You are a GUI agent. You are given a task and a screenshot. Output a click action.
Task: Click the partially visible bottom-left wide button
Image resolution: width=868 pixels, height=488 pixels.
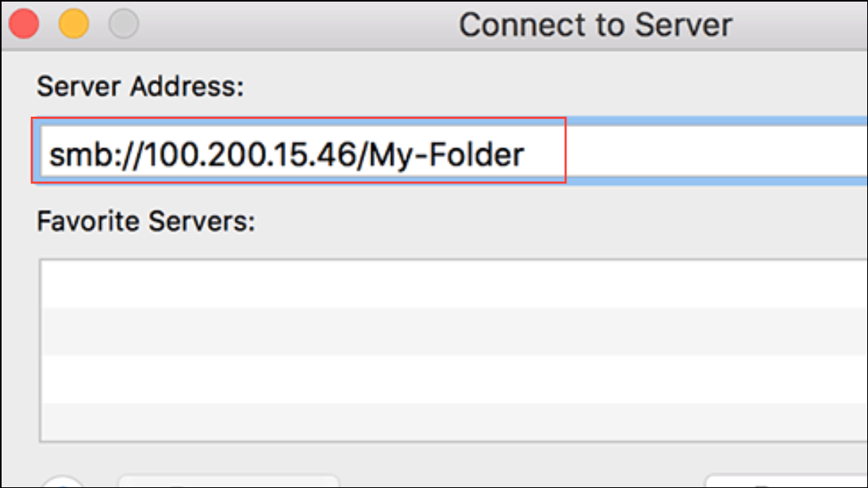tap(229, 482)
